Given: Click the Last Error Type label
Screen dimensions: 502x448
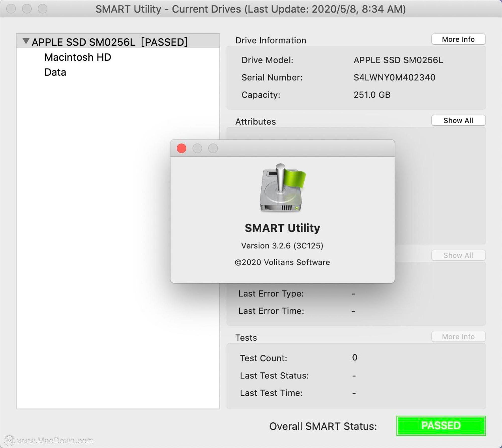Looking at the screenshot, I should pos(271,293).
